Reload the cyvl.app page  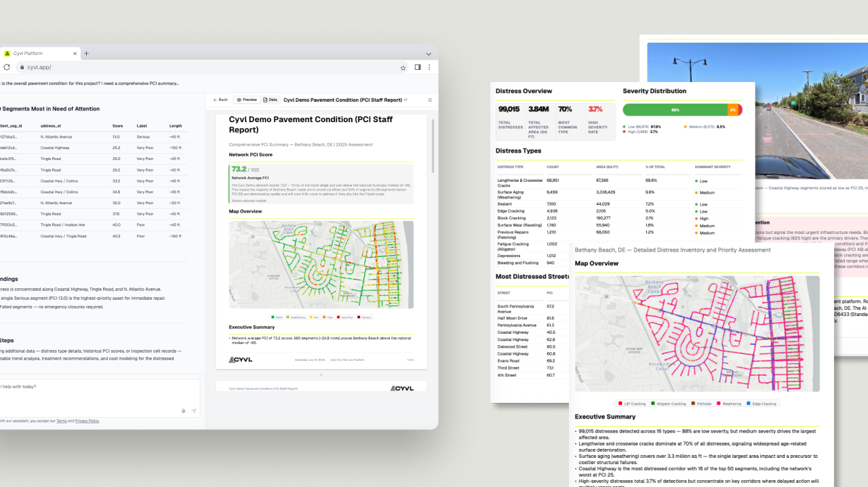click(x=7, y=67)
